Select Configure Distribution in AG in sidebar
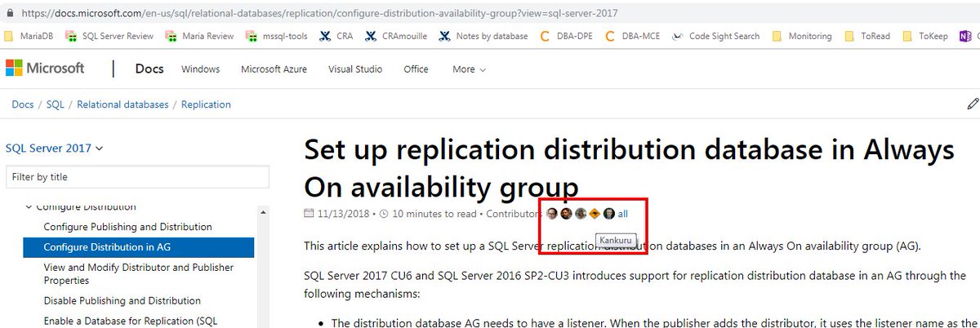Viewport: 980px width, 328px height. [138, 247]
